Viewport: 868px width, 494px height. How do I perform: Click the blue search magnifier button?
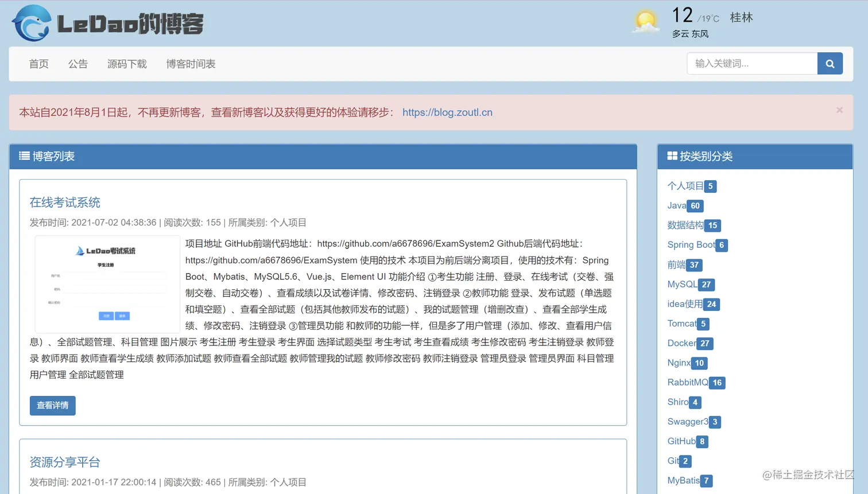click(830, 64)
